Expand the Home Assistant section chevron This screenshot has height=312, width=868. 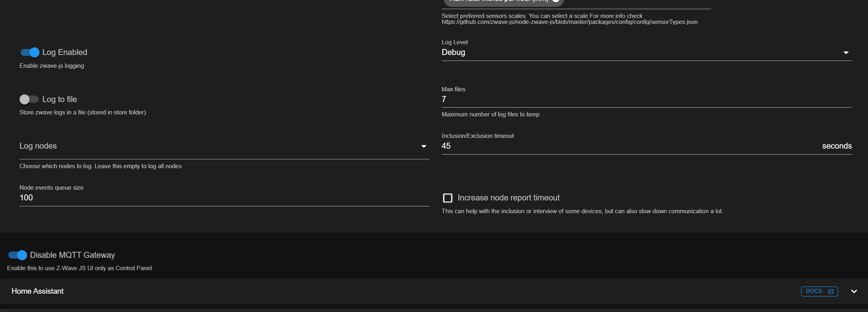pyautogui.click(x=854, y=291)
